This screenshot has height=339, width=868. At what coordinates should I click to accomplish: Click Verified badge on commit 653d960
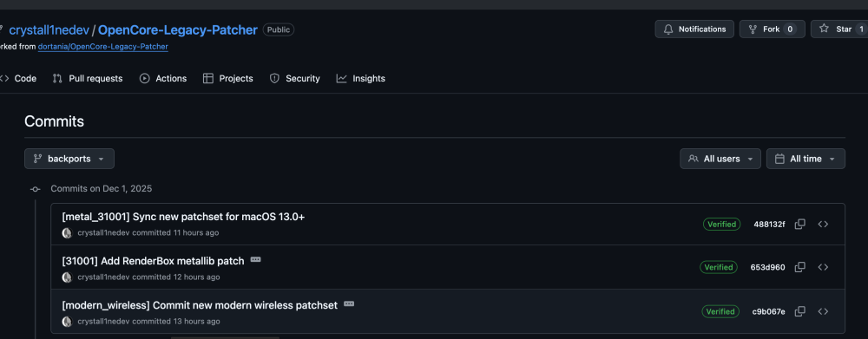click(719, 267)
